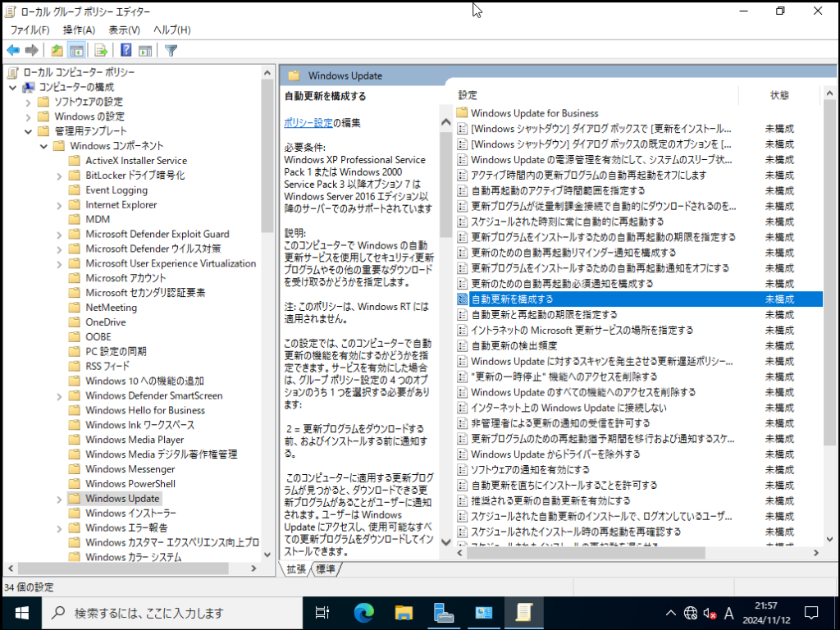This screenshot has width=840, height=630.
Task: Switch to the 標準 tab at the bottom
Action: [x=325, y=569]
